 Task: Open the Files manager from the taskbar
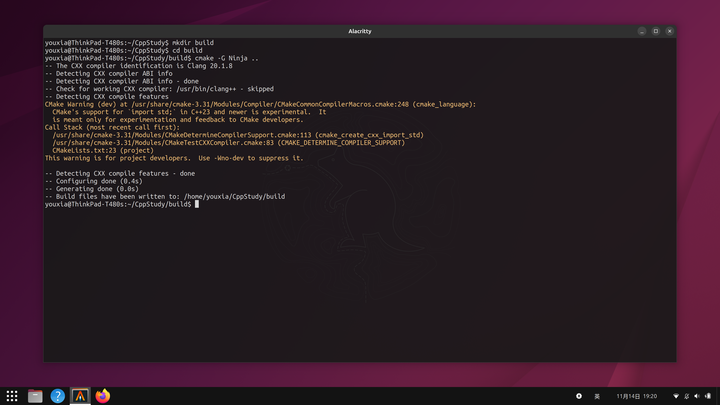(x=35, y=396)
